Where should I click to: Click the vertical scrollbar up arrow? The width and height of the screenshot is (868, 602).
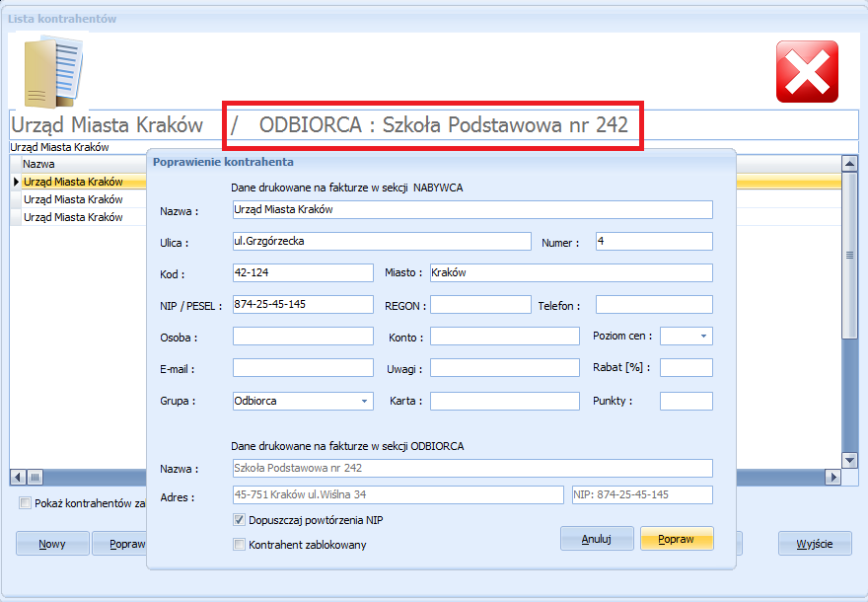tap(849, 164)
